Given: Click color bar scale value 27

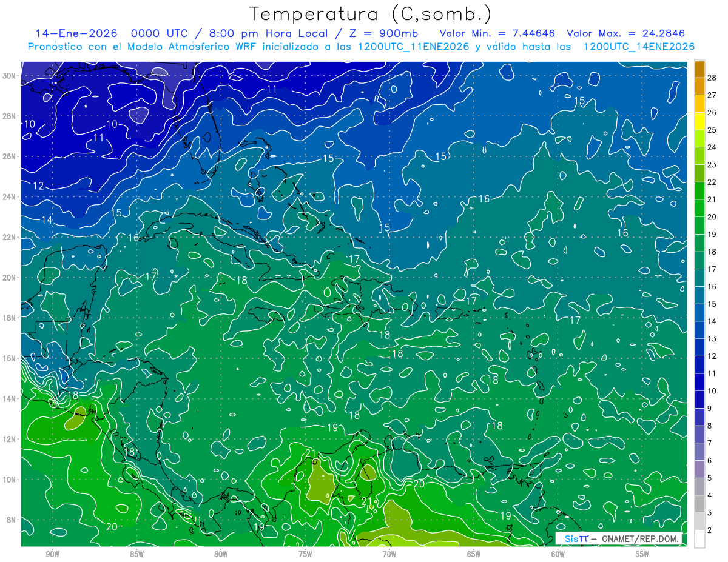Looking at the screenshot, I should [712, 95].
